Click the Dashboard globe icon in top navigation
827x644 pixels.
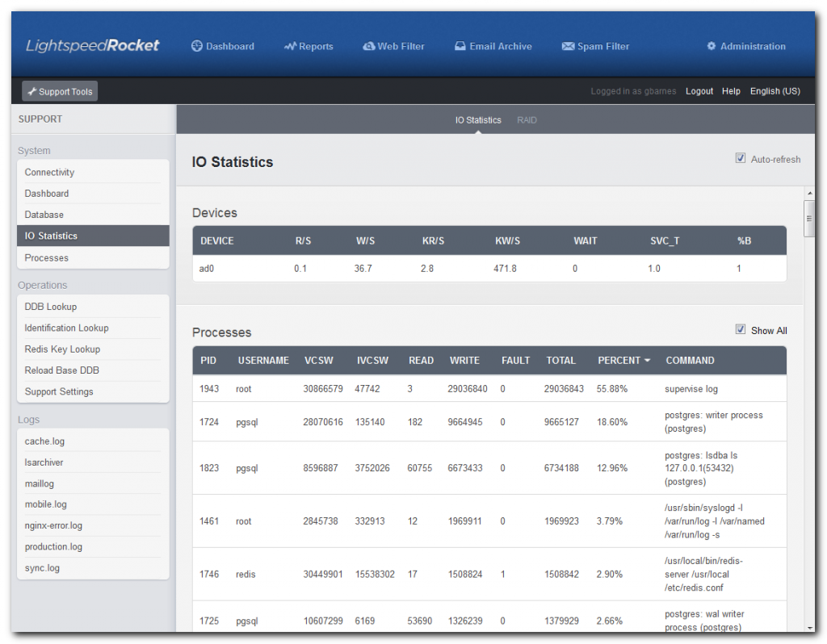click(197, 46)
